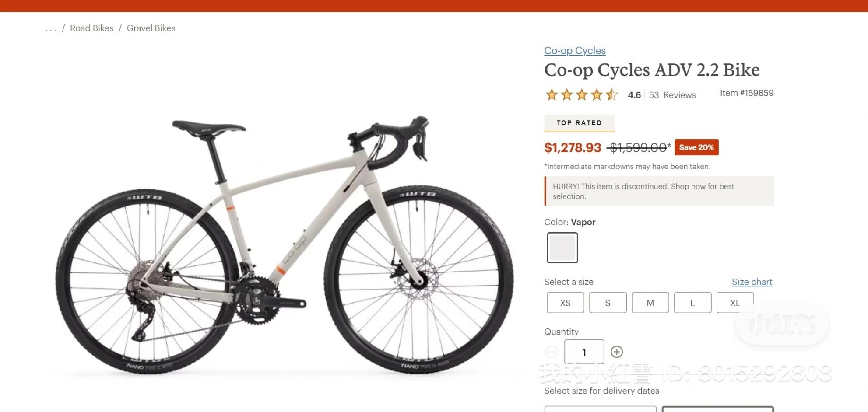
Task: Decrease quantity using the minus icon
Action: tap(552, 351)
